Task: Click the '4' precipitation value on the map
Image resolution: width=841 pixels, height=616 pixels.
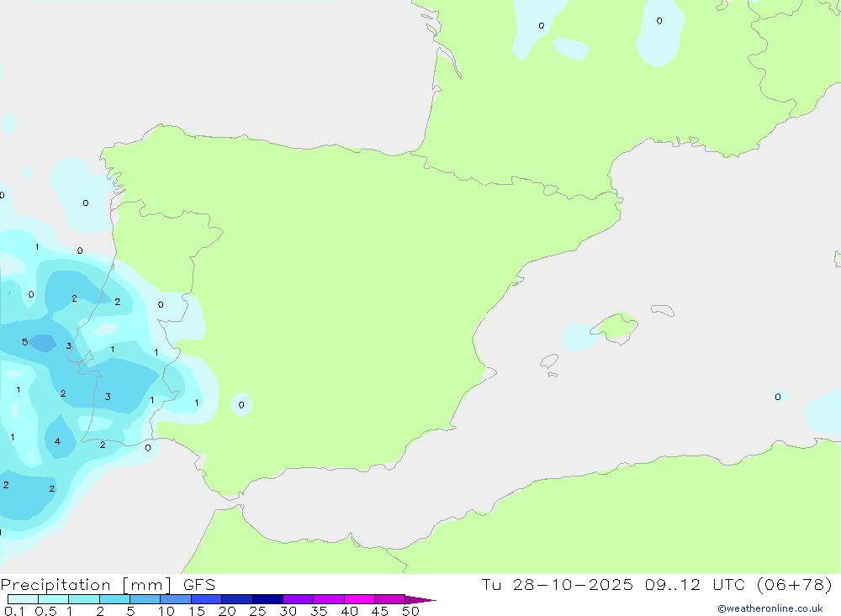Action: coord(57,442)
